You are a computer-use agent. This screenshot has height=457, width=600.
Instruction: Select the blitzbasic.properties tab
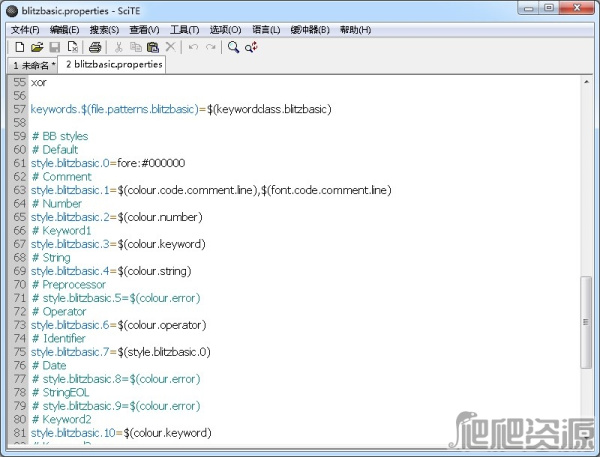click(113, 64)
